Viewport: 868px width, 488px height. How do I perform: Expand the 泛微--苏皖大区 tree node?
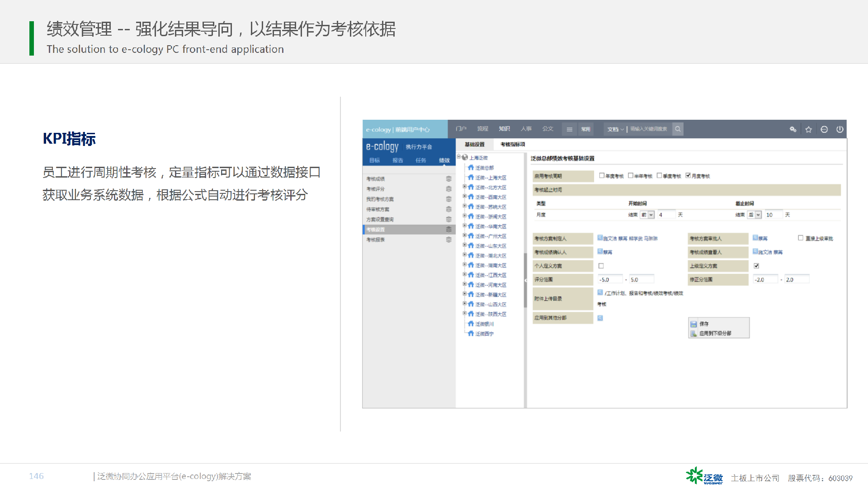pyautogui.click(x=464, y=206)
